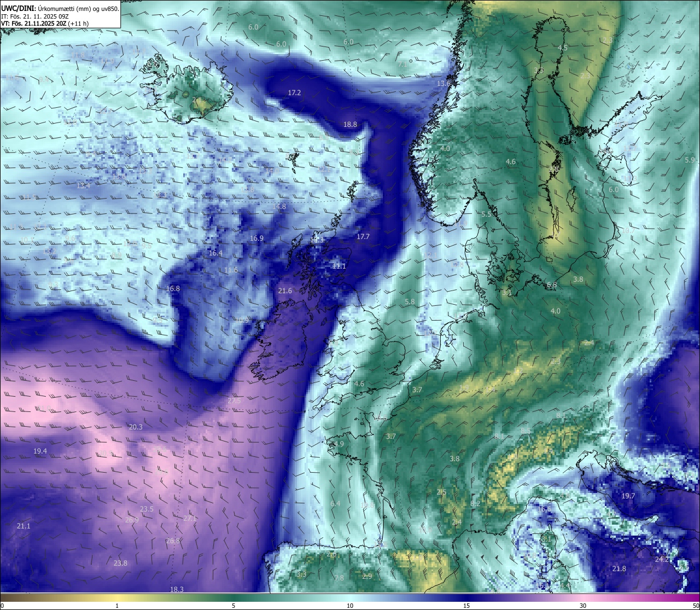Click the 19.7 value over the Adriatic

[x=628, y=496]
